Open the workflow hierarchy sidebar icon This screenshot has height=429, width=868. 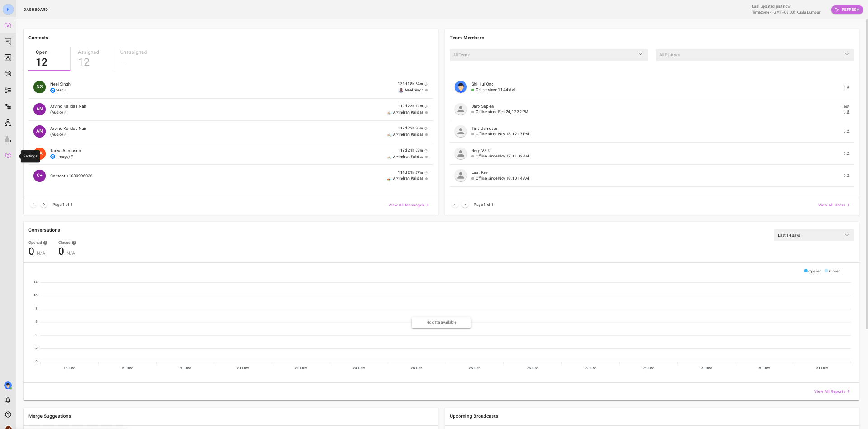(x=8, y=123)
